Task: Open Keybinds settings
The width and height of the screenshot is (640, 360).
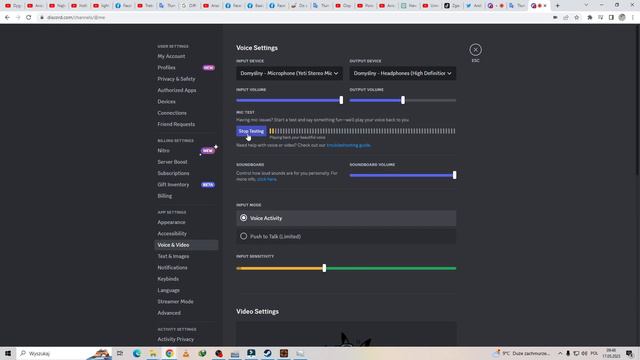Action: (168, 279)
